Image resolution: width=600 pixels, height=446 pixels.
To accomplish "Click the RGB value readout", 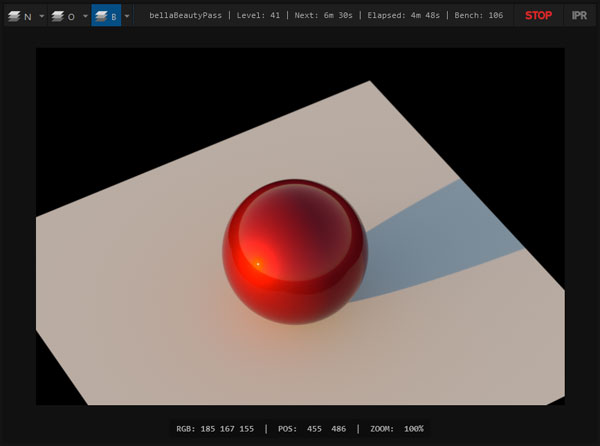I will click(x=215, y=428).
